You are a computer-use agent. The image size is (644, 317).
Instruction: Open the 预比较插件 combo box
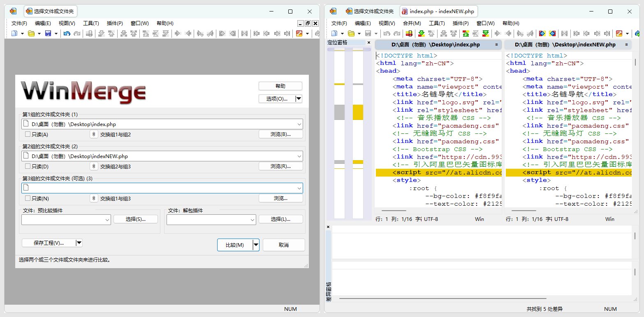click(66, 220)
